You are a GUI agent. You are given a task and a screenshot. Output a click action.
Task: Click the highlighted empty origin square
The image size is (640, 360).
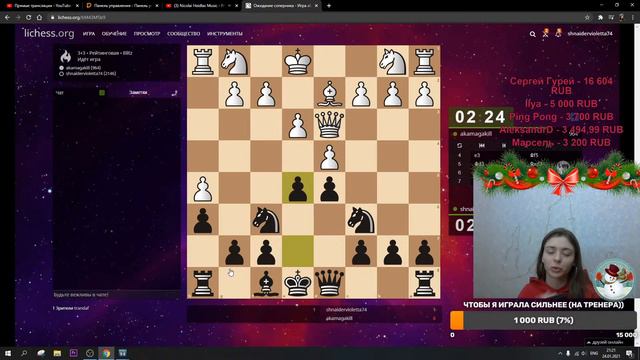[x=298, y=251]
